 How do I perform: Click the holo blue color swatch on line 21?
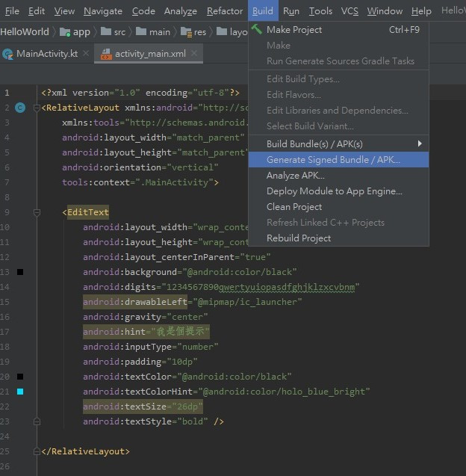20,392
